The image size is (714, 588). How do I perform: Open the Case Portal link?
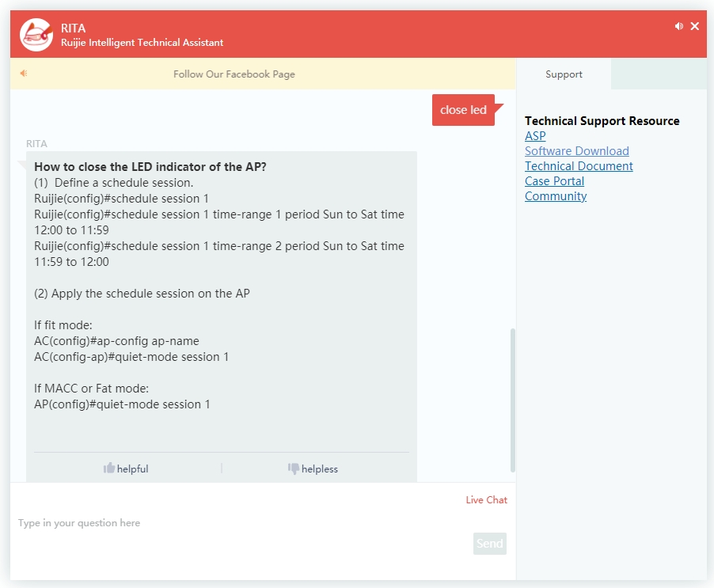pyautogui.click(x=554, y=181)
